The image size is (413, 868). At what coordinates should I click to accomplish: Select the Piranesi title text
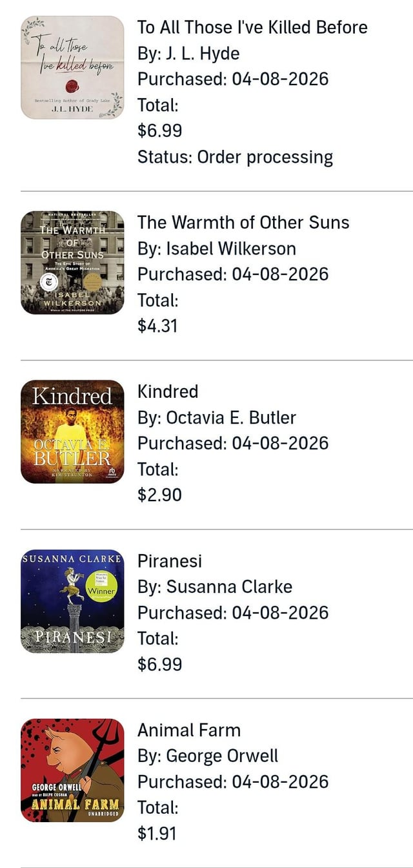click(170, 561)
